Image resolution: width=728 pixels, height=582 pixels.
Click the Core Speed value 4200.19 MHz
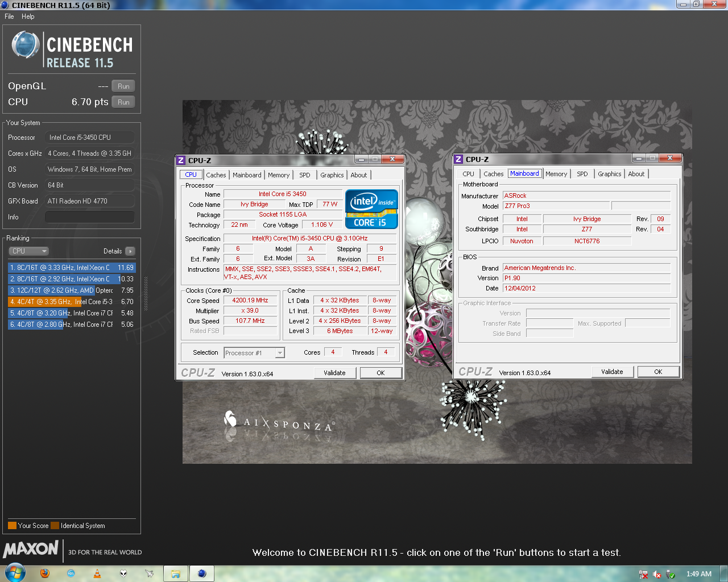tap(250, 300)
